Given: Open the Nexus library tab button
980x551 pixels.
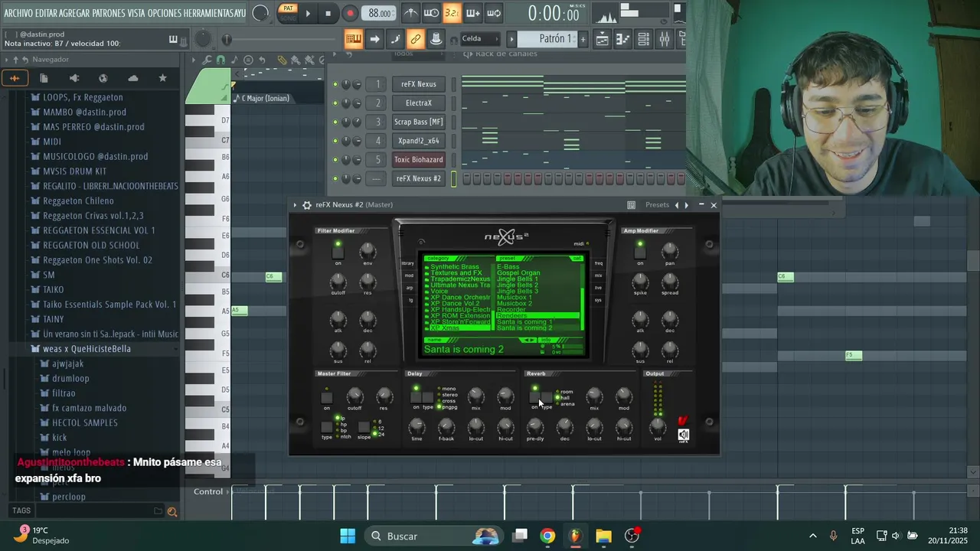Looking at the screenshot, I should tap(408, 263).
